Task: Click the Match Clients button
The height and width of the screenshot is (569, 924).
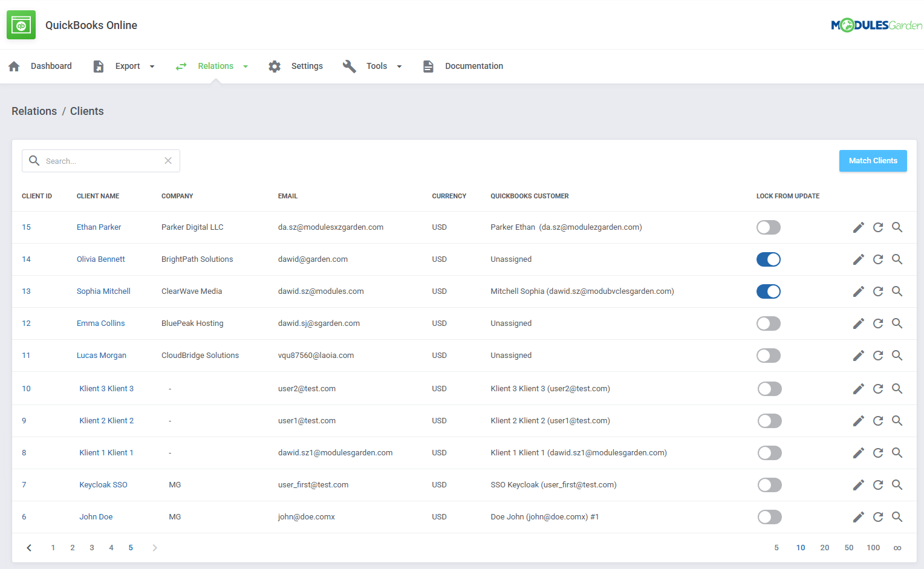Action: [x=873, y=161]
